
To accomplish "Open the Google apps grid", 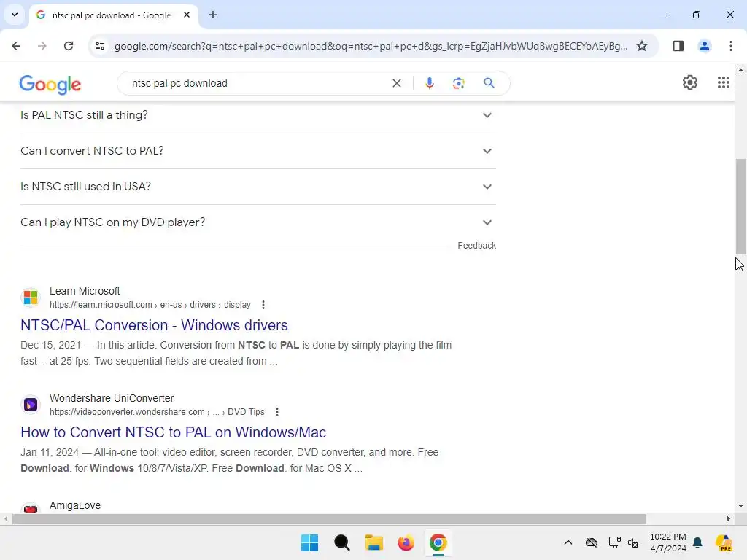I will point(723,83).
